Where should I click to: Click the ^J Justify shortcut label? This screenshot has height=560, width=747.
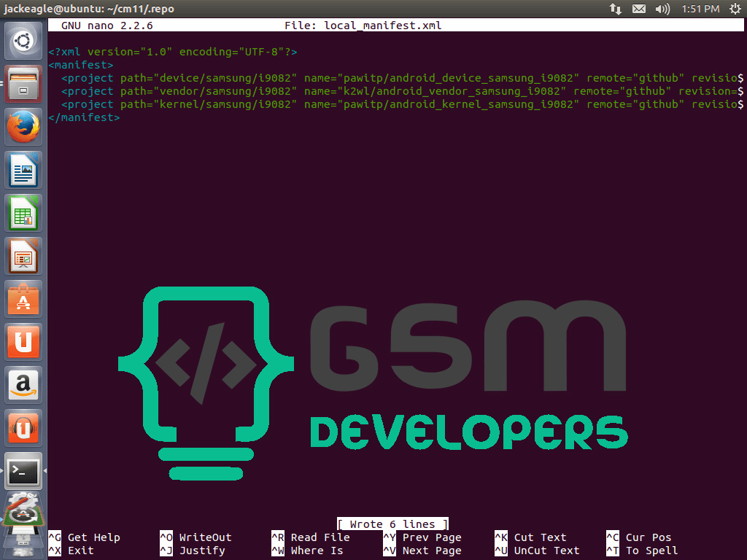point(193,551)
